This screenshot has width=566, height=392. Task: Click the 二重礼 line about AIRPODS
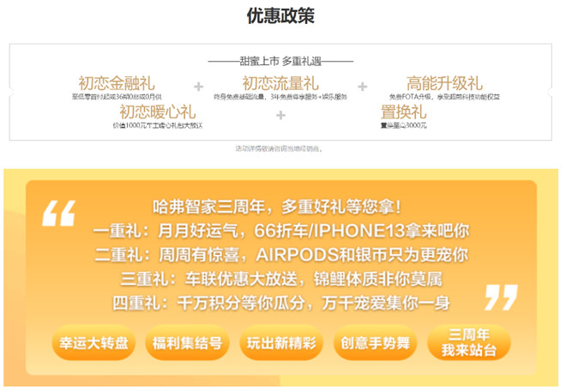coord(281,255)
